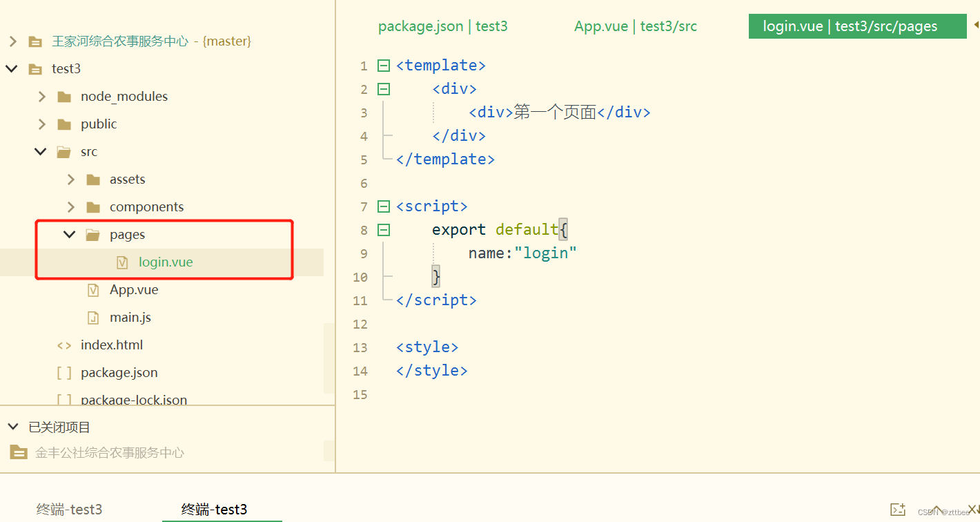Select login.vue in the file tree
The image size is (980, 522).
[x=166, y=262]
